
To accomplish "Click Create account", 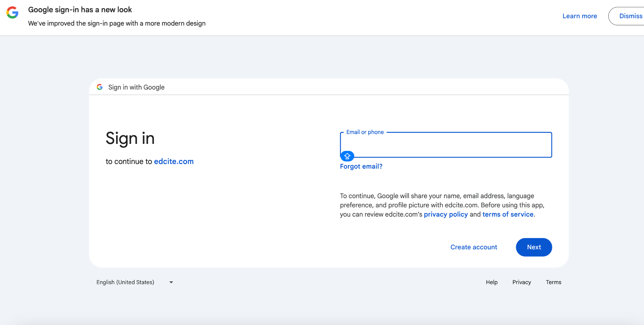I will [x=473, y=247].
